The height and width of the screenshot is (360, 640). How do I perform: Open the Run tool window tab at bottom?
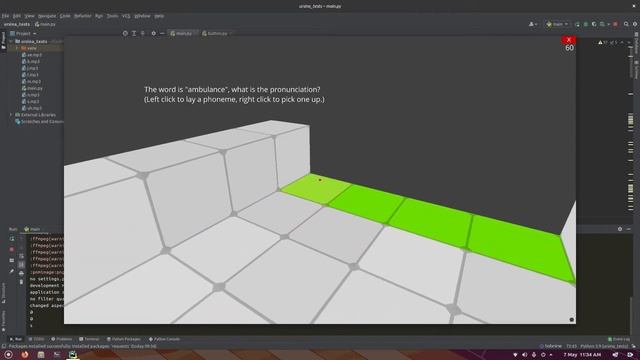[16, 339]
